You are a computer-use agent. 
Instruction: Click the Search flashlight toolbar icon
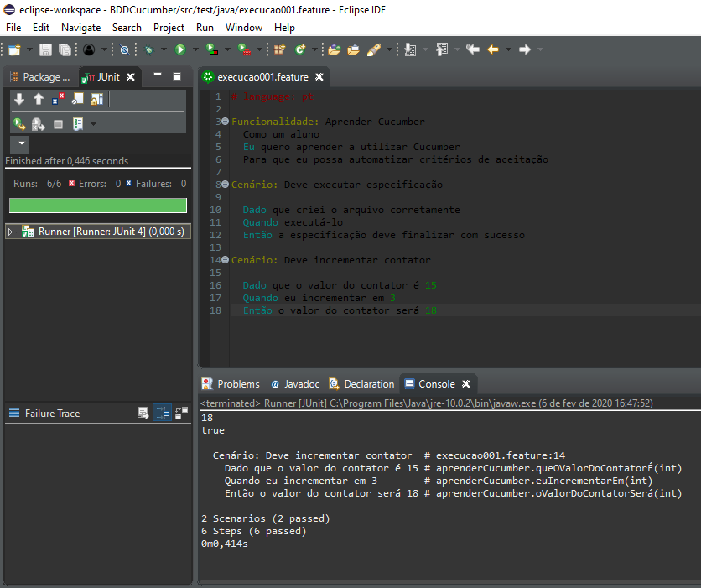[x=374, y=49]
